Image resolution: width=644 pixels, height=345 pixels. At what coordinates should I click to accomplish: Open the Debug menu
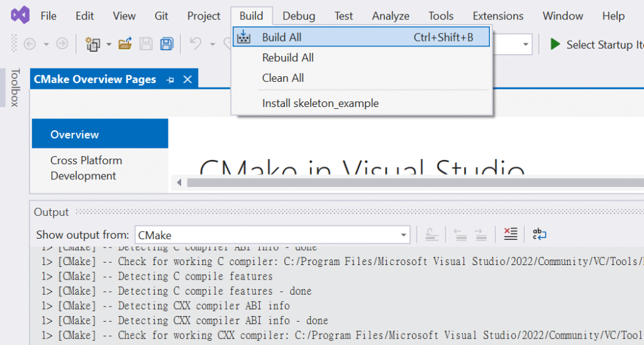299,16
